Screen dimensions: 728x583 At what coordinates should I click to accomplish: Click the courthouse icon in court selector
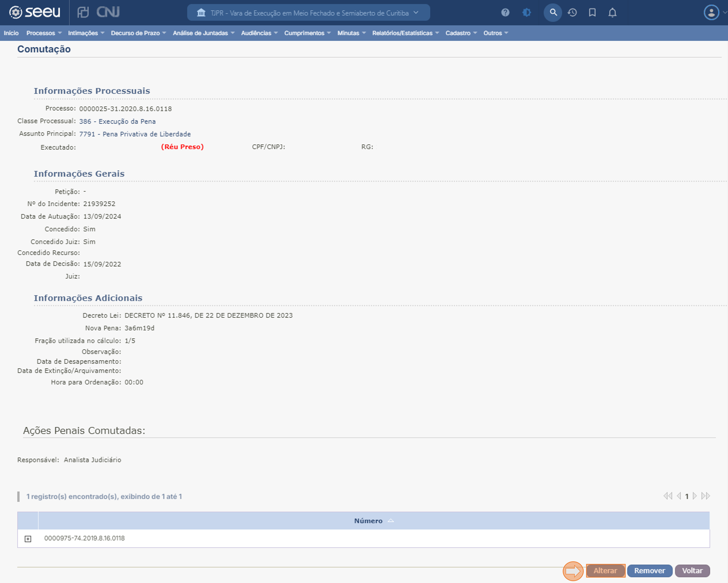click(201, 12)
